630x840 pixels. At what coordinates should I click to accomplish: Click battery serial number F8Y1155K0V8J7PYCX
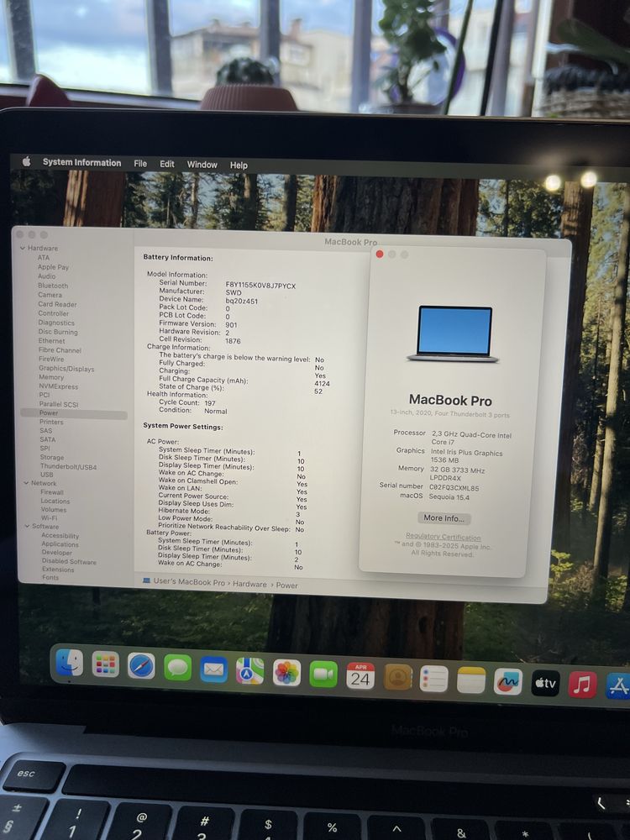(260, 286)
